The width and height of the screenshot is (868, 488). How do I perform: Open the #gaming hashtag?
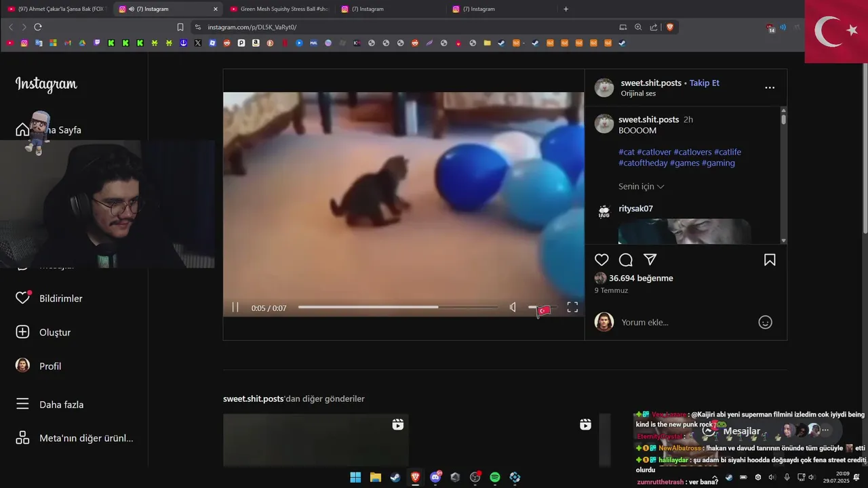coord(718,163)
